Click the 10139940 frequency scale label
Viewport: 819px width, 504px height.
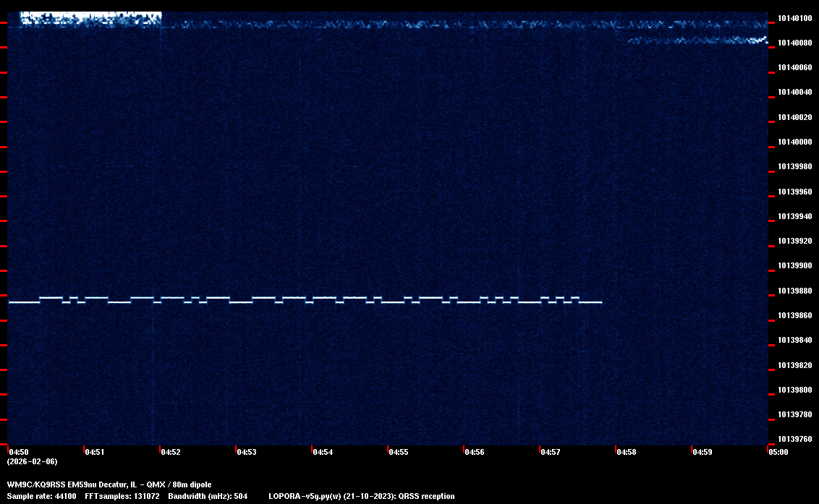point(794,216)
